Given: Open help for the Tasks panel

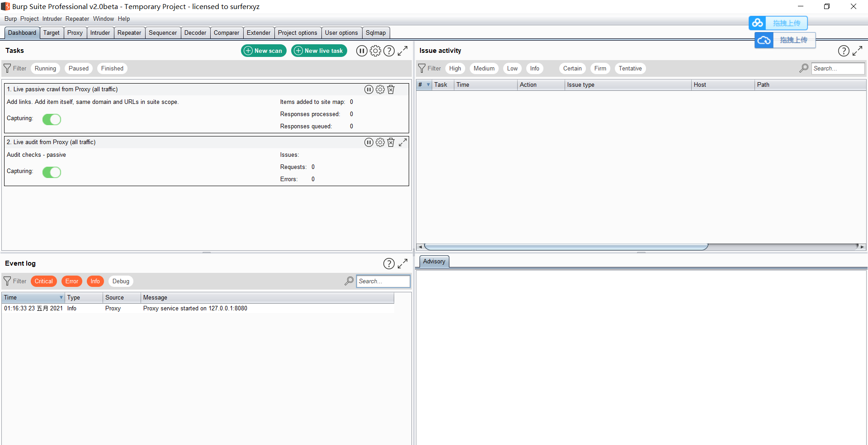Looking at the screenshot, I should (x=389, y=51).
